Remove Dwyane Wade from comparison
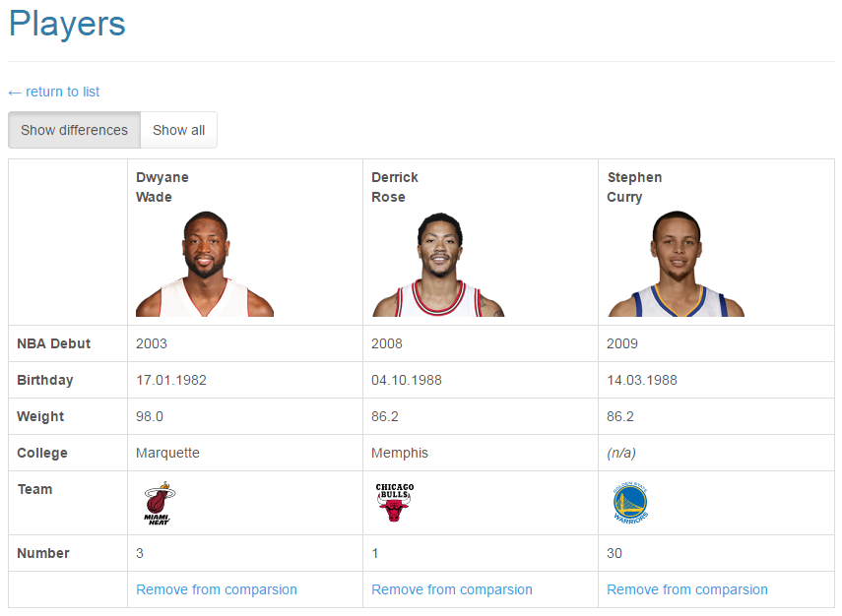 click(216, 588)
